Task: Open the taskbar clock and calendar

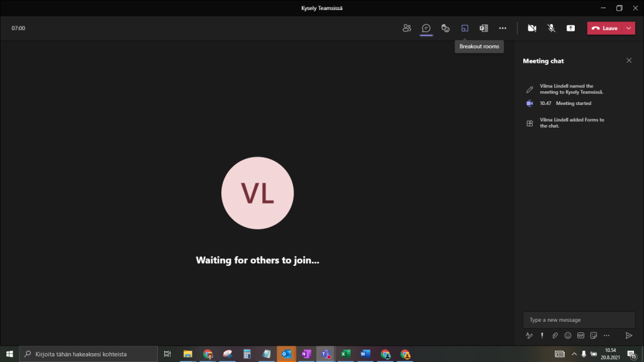Action: [610, 354]
